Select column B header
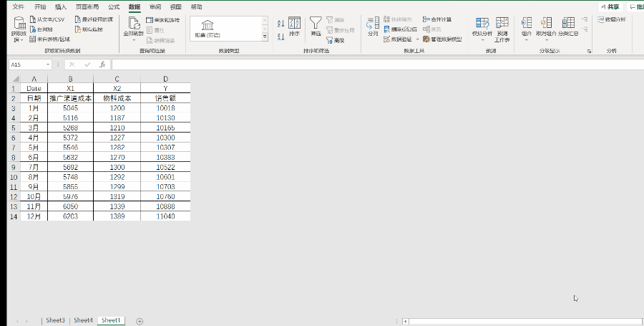Image resolution: width=644 pixels, height=326 pixels. (71, 79)
